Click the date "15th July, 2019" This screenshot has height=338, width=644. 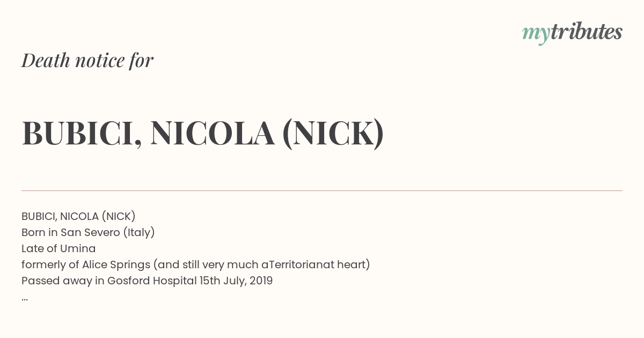pos(236,281)
